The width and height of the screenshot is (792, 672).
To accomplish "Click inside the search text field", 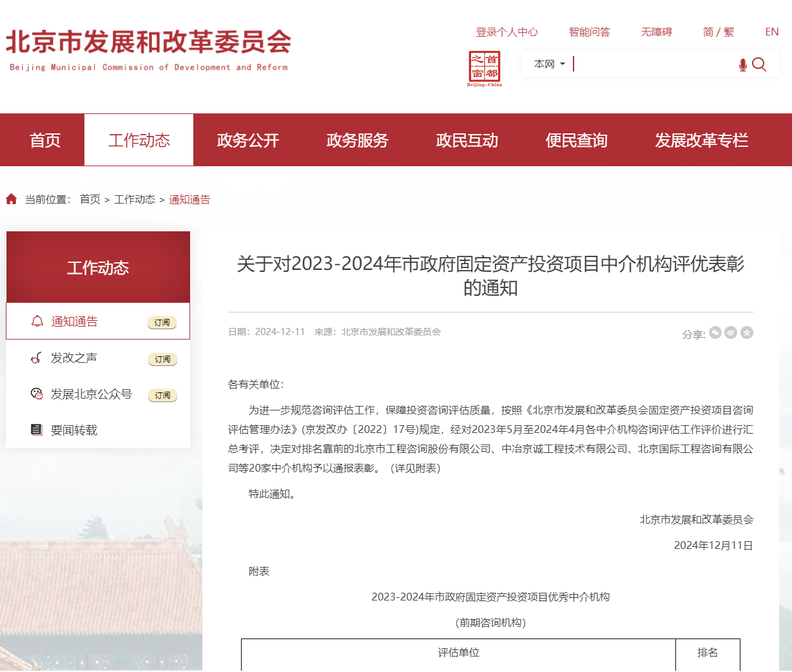I will pyautogui.click(x=651, y=64).
